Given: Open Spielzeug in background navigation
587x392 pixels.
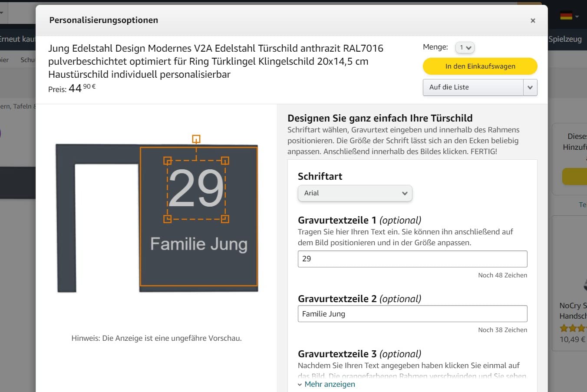Looking at the screenshot, I should coord(565,39).
